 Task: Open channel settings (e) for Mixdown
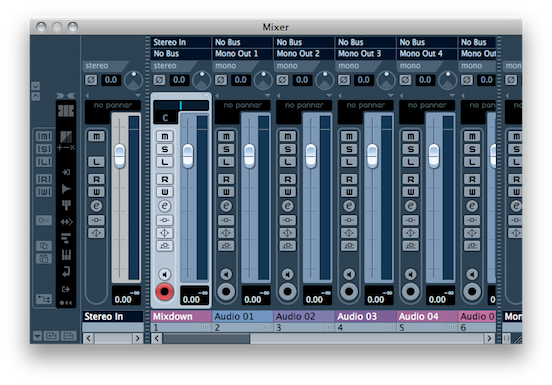164,206
